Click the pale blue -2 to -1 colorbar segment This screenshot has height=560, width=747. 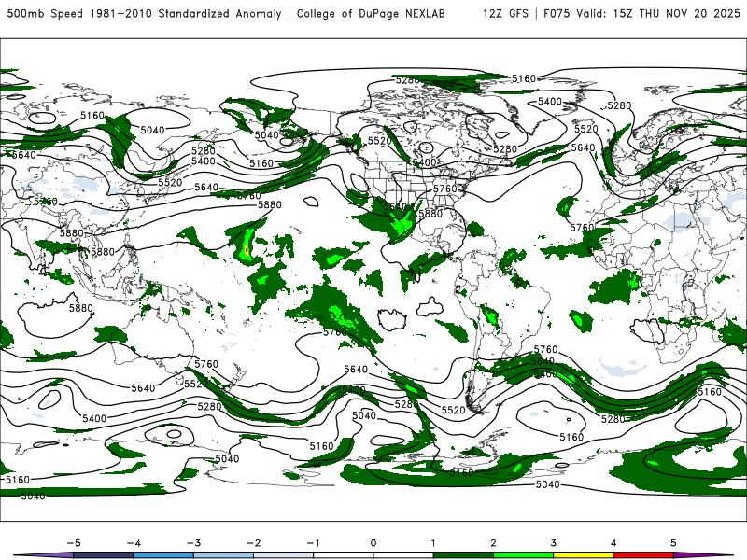coord(284,555)
